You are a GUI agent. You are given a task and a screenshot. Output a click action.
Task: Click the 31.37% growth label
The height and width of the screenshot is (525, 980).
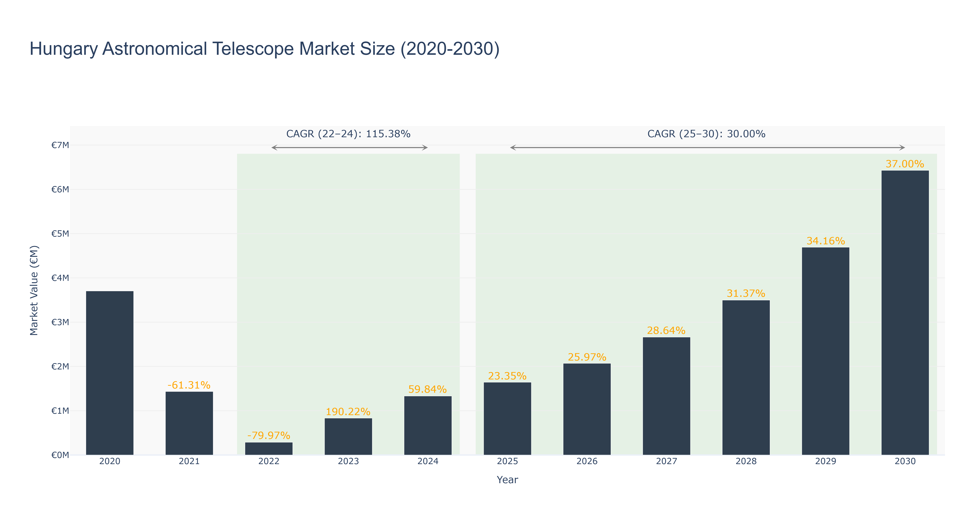pyautogui.click(x=746, y=293)
